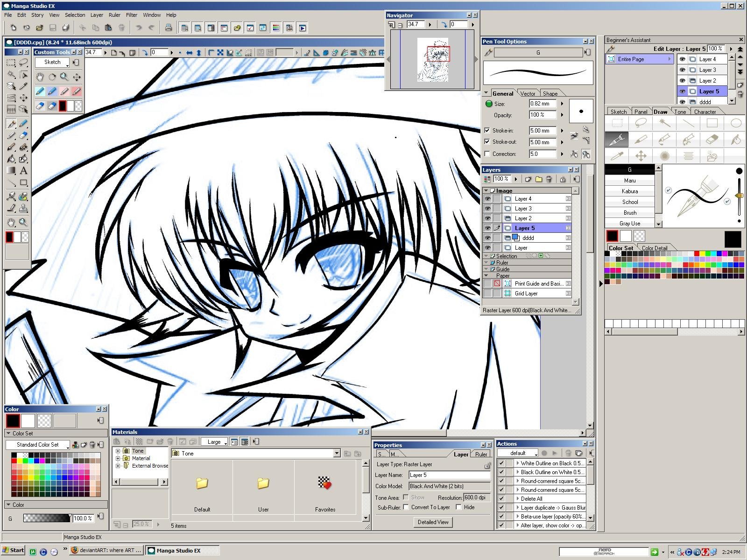
Task: Select the Eraser in the Beginner's Assistant grid
Action: coord(712,139)
